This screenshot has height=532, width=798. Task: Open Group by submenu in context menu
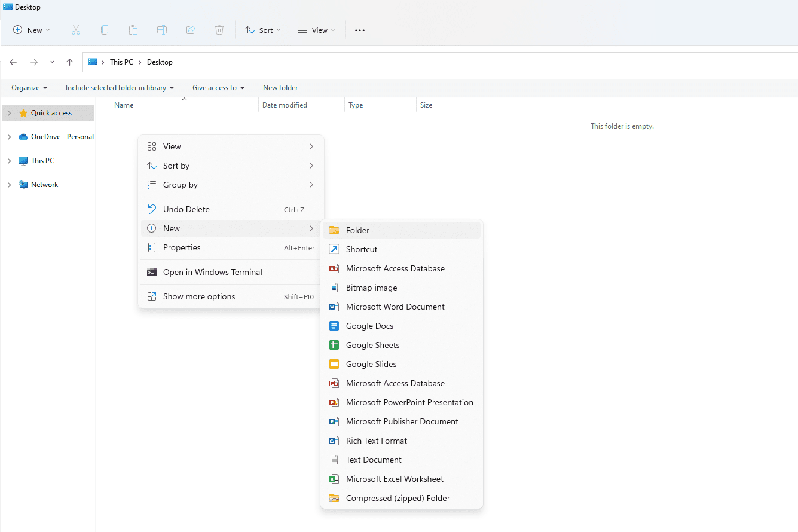[231, 185]
